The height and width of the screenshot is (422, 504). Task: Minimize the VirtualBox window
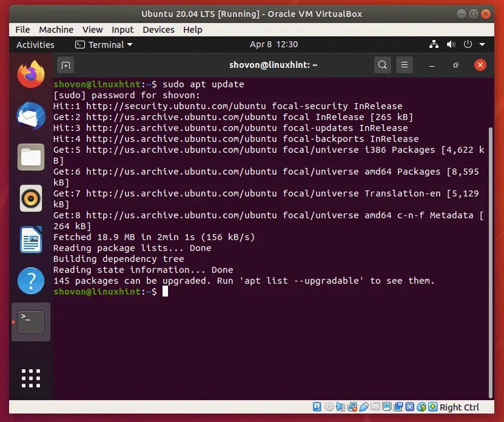tap(462, 14)
